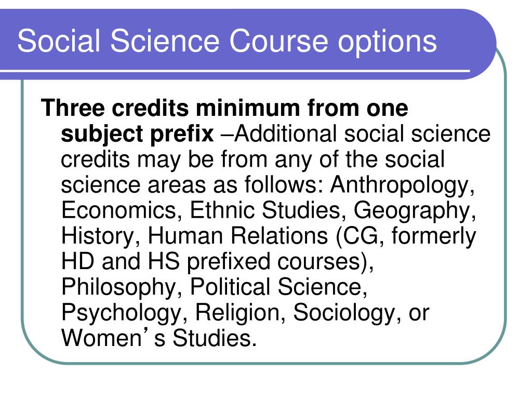Click the word 'Social' in the title

click(x=59, y=41)
